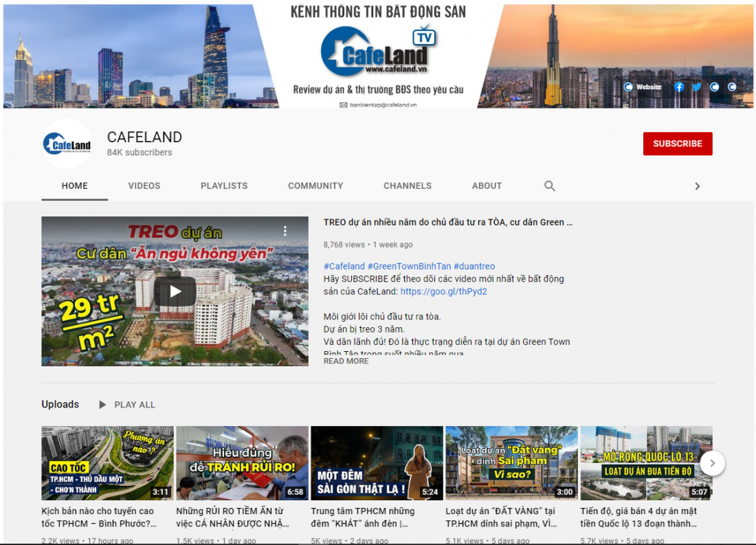Switch to the ABOUT tab

pos(487,186)
